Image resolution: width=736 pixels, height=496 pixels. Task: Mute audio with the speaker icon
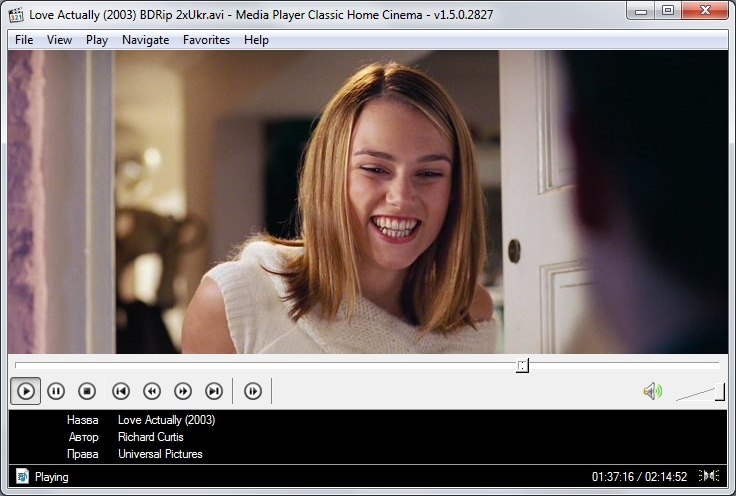tap(653, 391)
